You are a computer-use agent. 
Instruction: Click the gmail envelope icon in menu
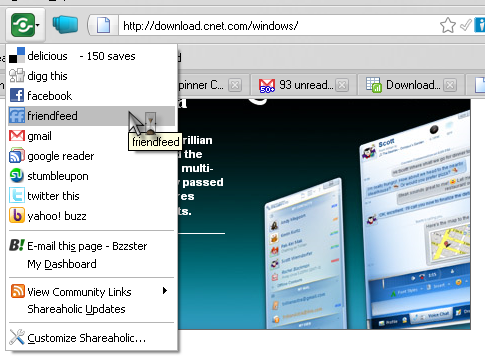[x=17, y=135]
